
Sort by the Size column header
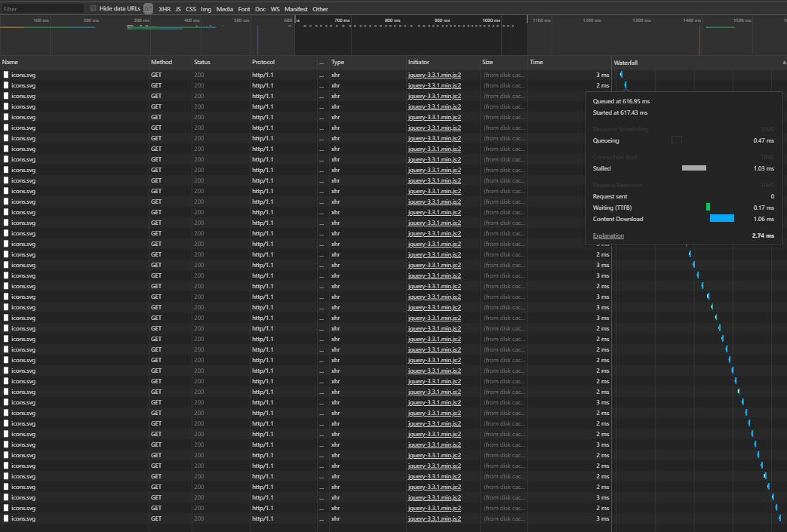pos(503,62)
